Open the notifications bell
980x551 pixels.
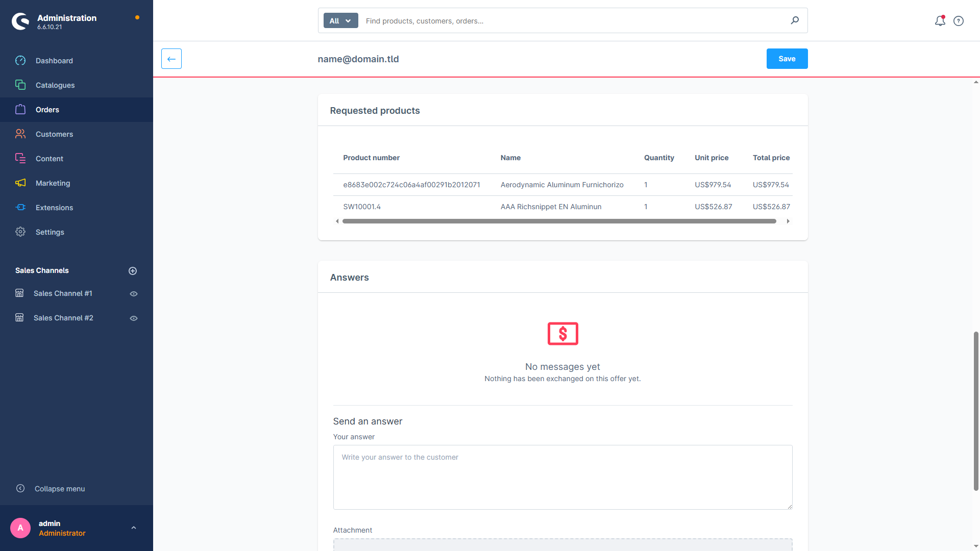(x=940, y=21)
